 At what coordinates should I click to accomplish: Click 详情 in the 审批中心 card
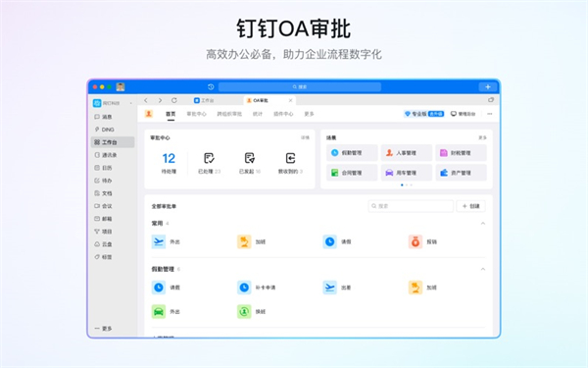click(305, 137)
